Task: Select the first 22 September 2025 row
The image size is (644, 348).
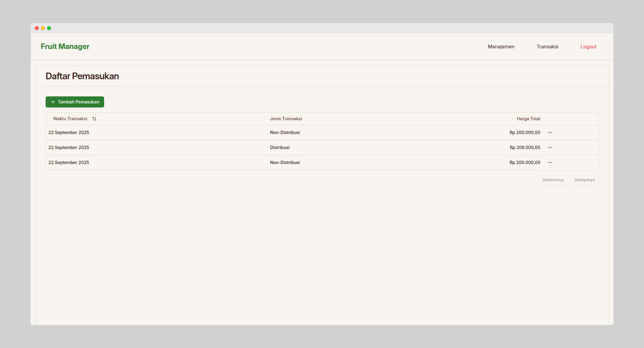Action: 69,133
